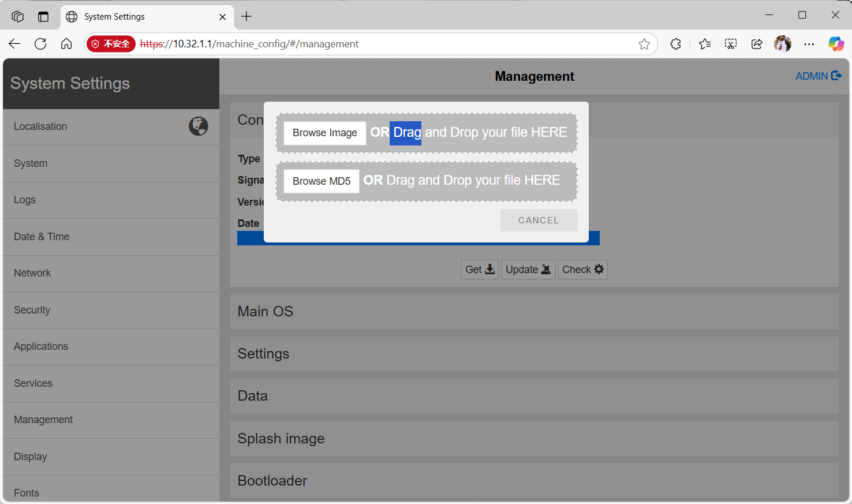
Task: Click the ADMIN logout icon
Action: point(836,76)
